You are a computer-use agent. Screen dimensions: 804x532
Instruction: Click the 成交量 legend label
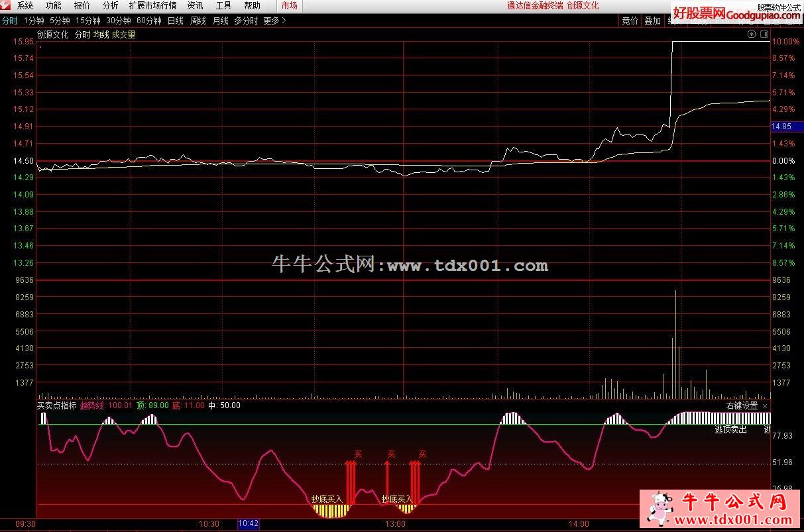[x=124, y=34]
